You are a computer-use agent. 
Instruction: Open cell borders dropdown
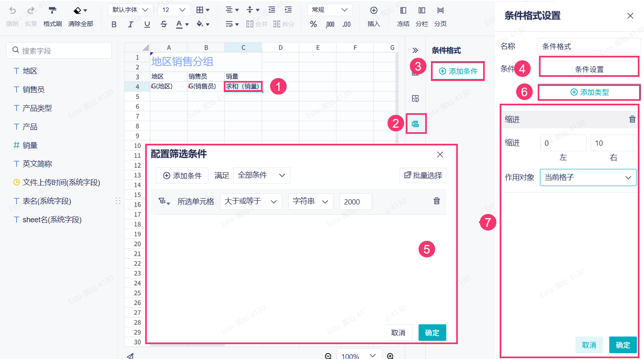[203, 10]
